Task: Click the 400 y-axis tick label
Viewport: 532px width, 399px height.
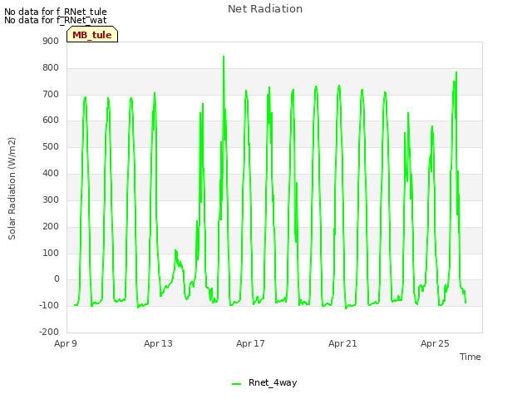Action: (51, 173)
